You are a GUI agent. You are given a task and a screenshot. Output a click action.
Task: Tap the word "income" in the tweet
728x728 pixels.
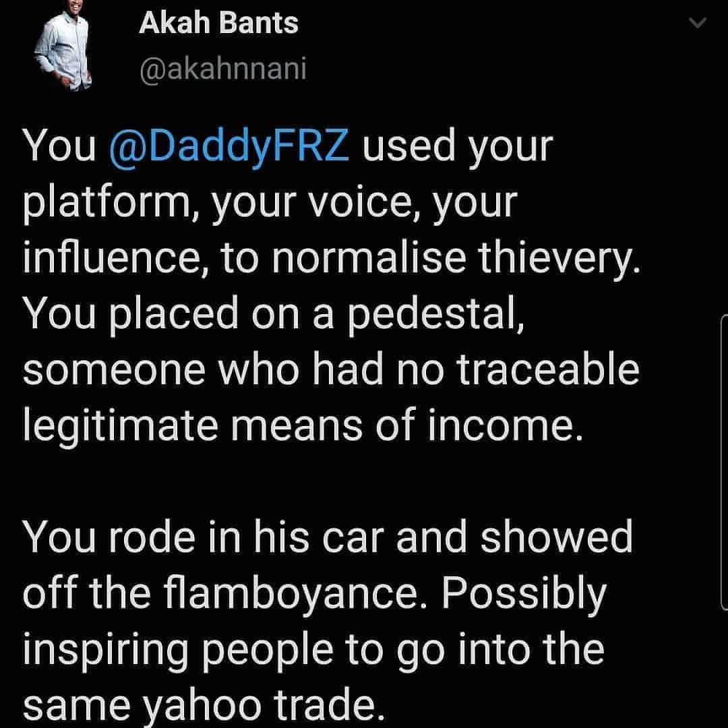point(514,426)
